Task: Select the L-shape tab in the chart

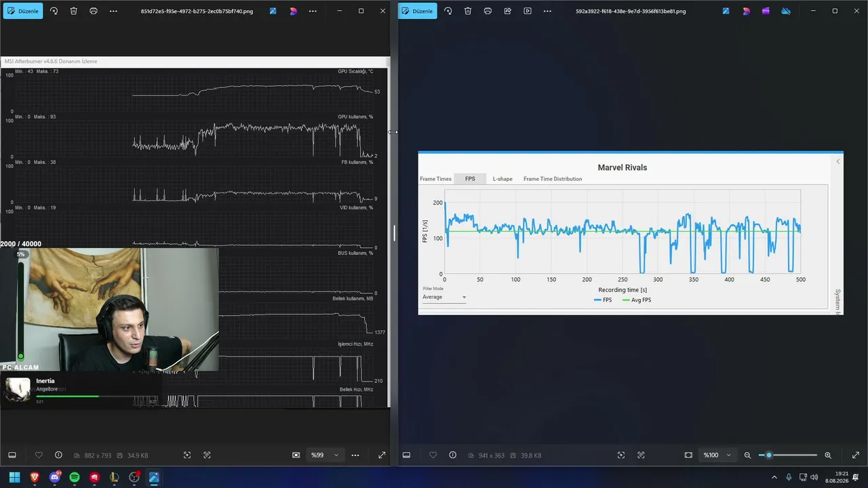Action: (x=502, y=179)
